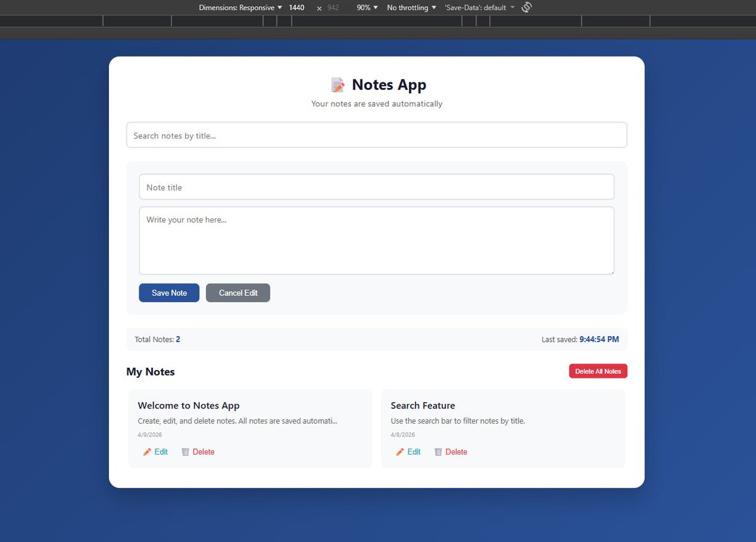The height and width of the screenshot is (542, 756).
Task: Click 'Your notes are saved automatically' subtitle
Action: 377,104
